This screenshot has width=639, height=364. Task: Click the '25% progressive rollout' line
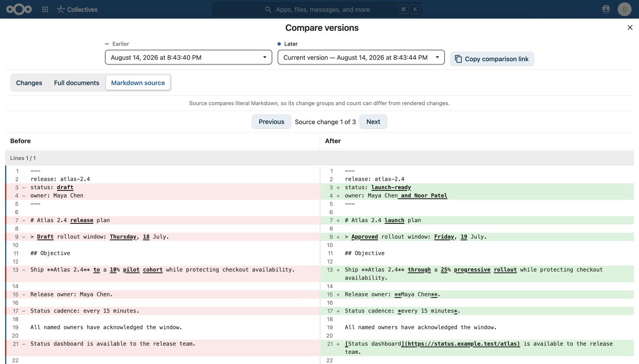point(477,274)
